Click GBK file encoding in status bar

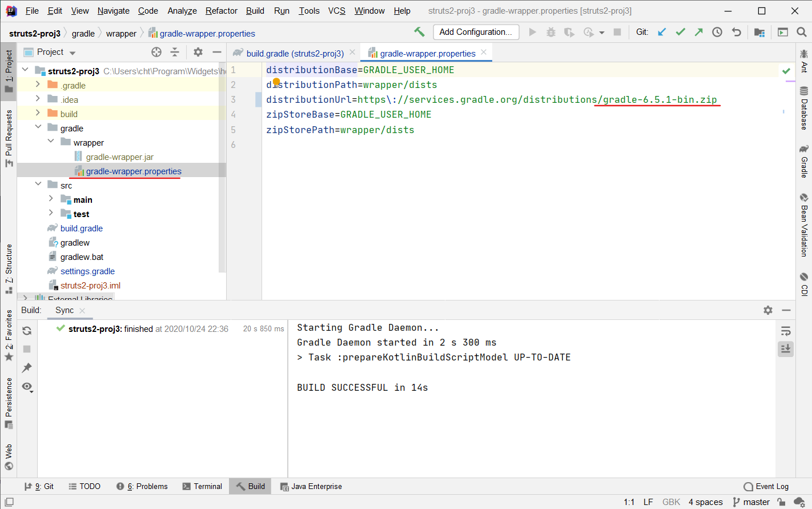point(671,502)
